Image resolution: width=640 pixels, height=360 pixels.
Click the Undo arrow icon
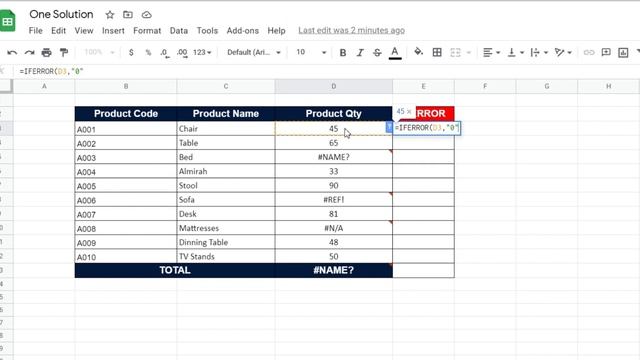12,53
